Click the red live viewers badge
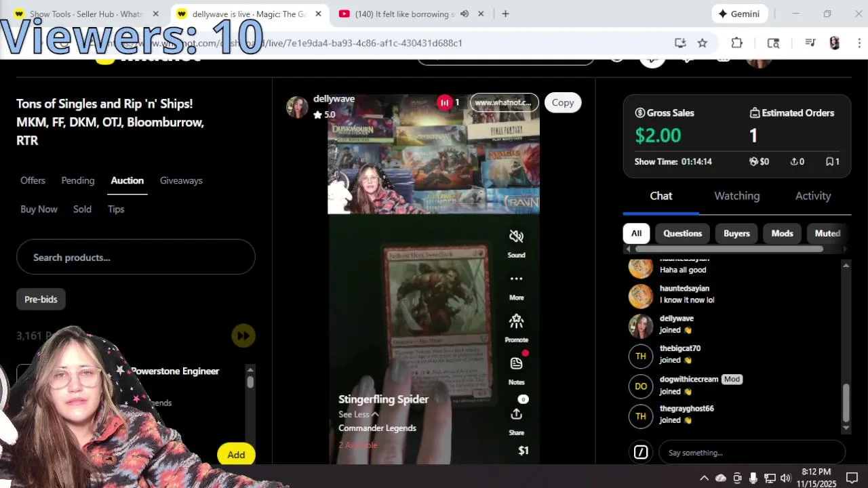Screen dimensions: 868x488 (444, 102)
